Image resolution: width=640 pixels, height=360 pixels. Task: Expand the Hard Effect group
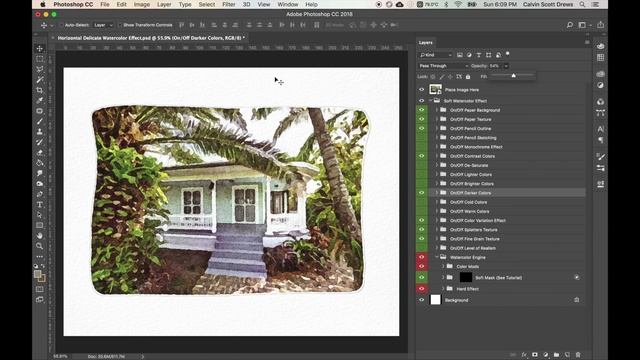tap(443, 289)
